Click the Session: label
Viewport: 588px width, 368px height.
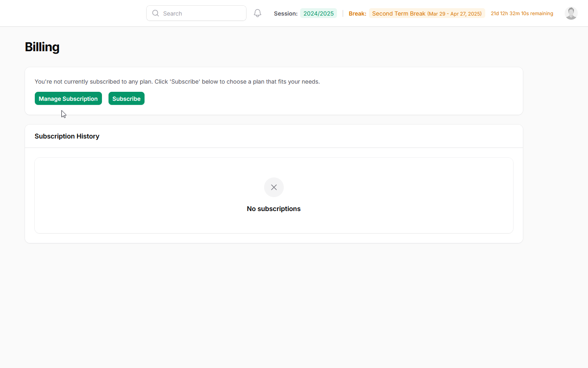click(x=285, y=14)
